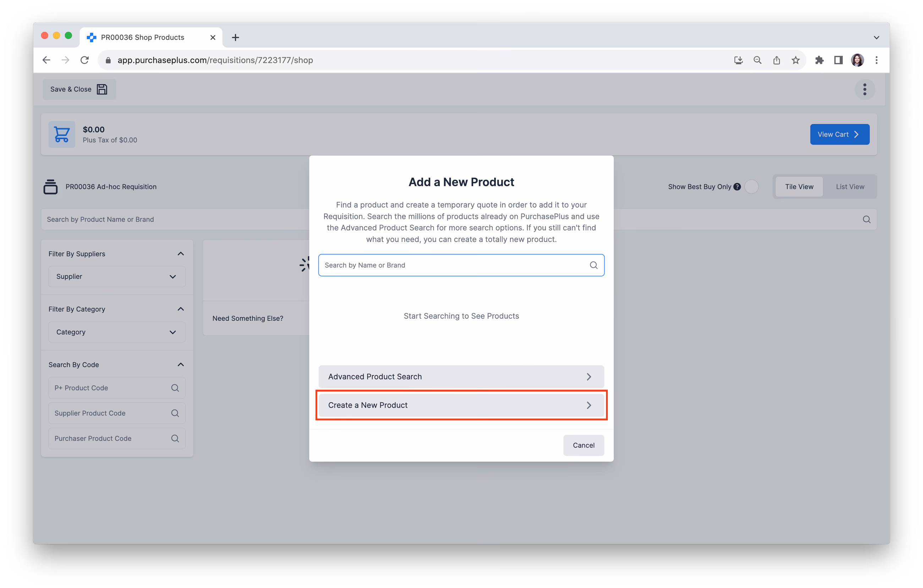Image resolution: width=923 pixels, height=588 pixels.
Task: Click the Supplier Product Code search icon
Action: 175,413
